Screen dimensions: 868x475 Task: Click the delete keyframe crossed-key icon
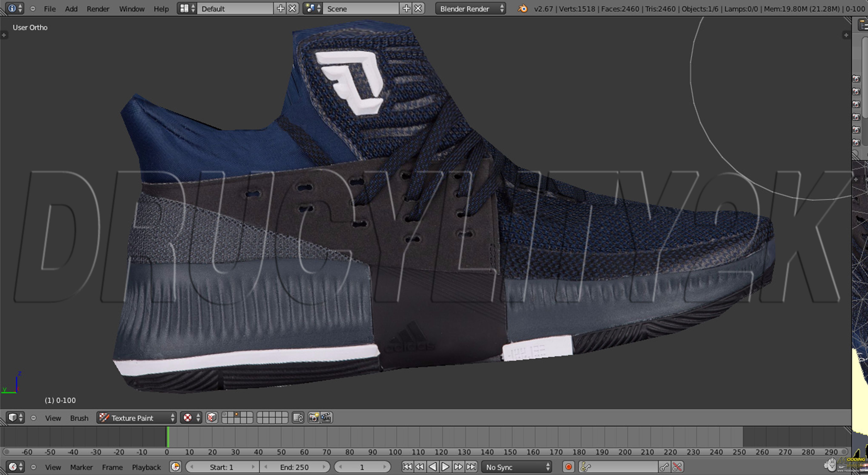[677, 467]
